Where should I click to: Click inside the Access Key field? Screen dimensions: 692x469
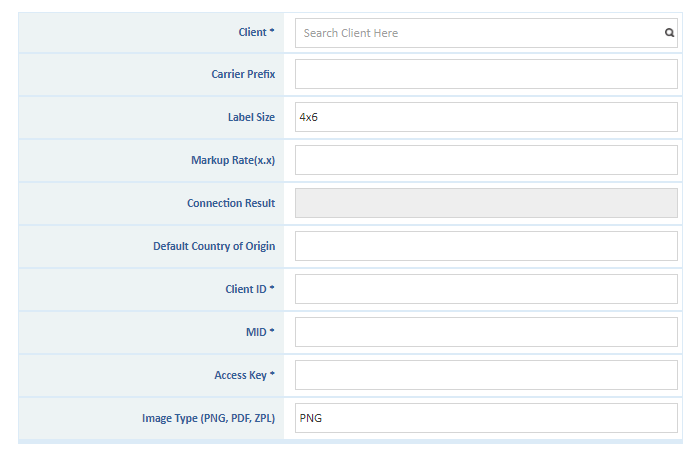pos(486,375)
